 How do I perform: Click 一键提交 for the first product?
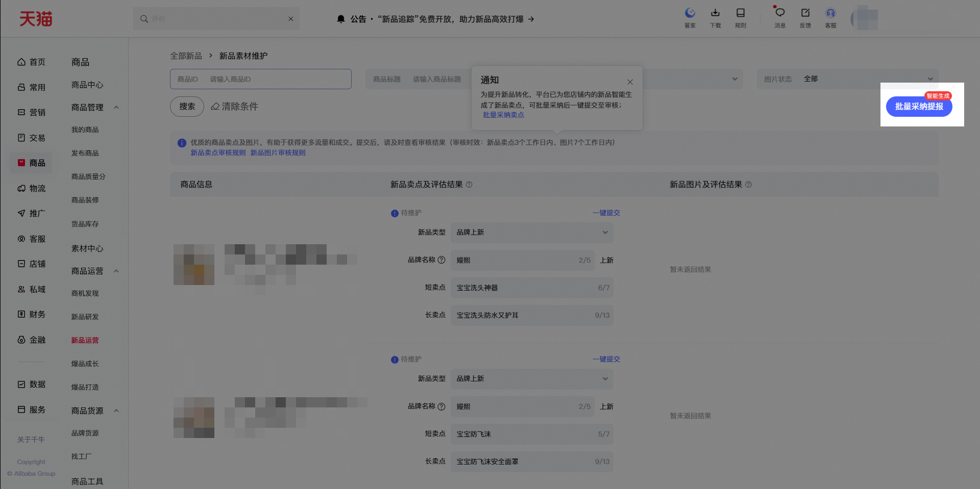(x=606, y=213)
